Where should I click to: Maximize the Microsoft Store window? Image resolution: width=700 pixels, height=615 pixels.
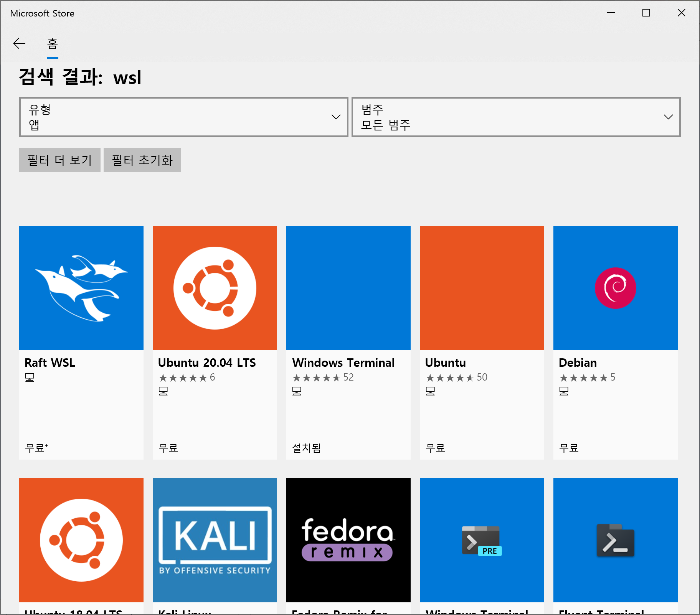tap(646, 13)
